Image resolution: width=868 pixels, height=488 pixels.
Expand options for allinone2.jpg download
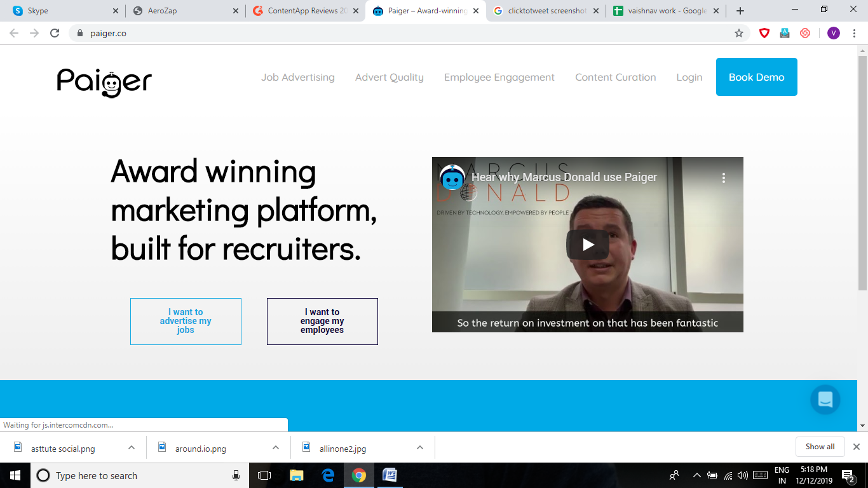pos(420,447)
